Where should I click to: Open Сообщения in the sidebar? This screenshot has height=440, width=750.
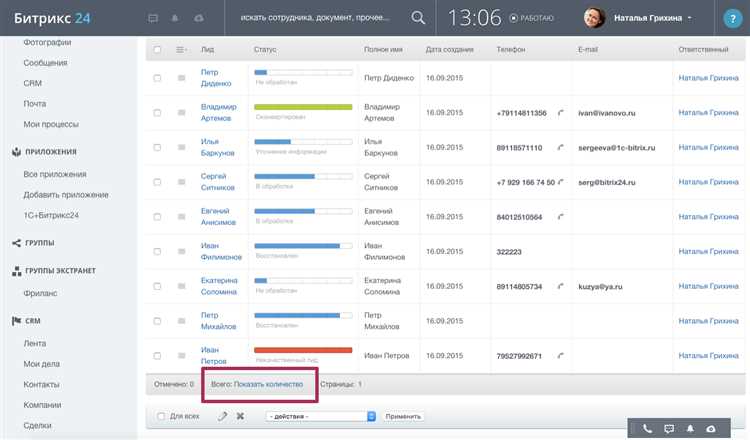(x=45, y=63)
